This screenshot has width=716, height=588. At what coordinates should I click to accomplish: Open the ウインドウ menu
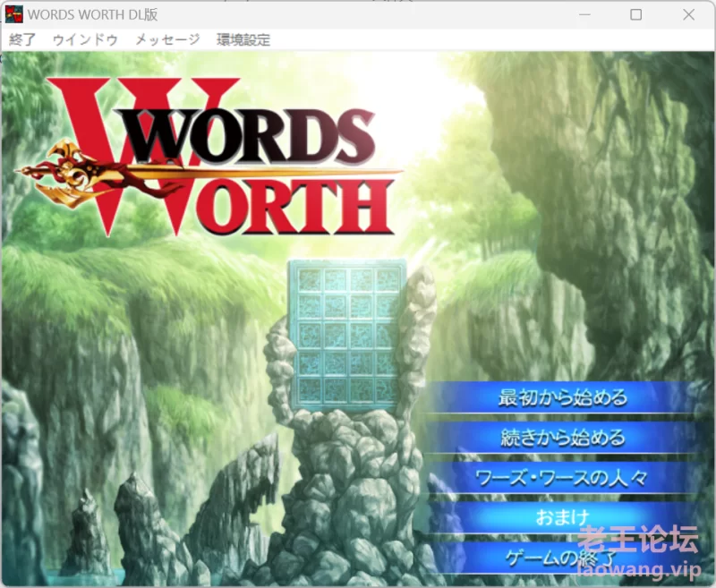tap(85, 39)
